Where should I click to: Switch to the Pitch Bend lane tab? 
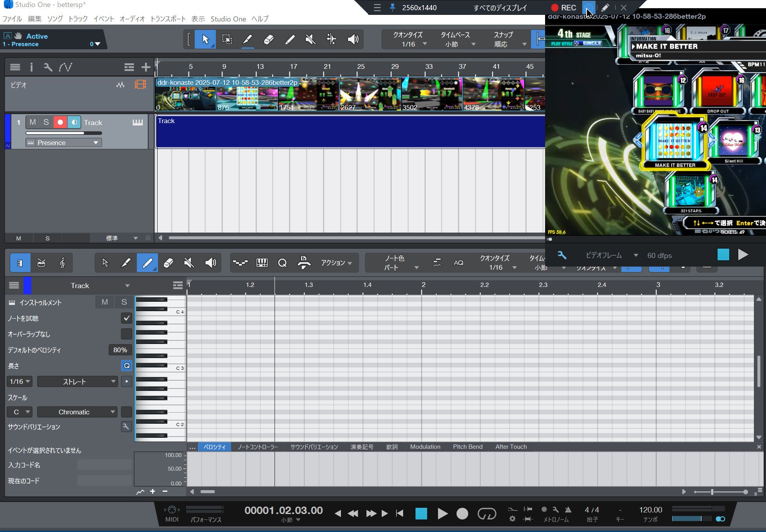468,447
